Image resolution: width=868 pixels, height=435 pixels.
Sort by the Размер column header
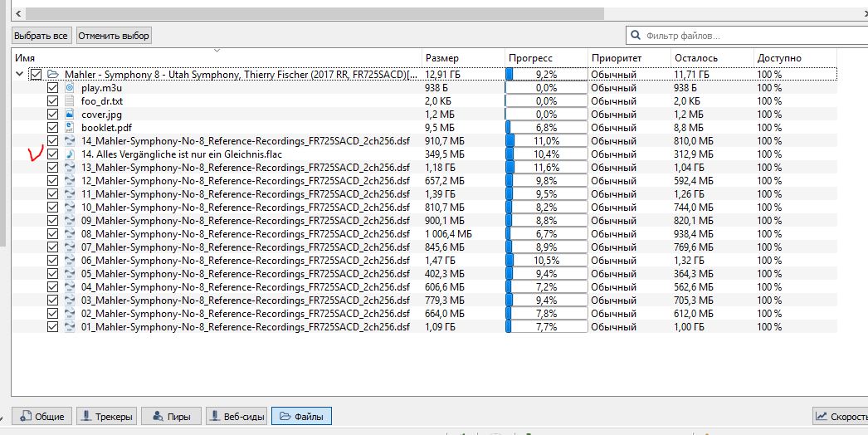click(463, 58)
